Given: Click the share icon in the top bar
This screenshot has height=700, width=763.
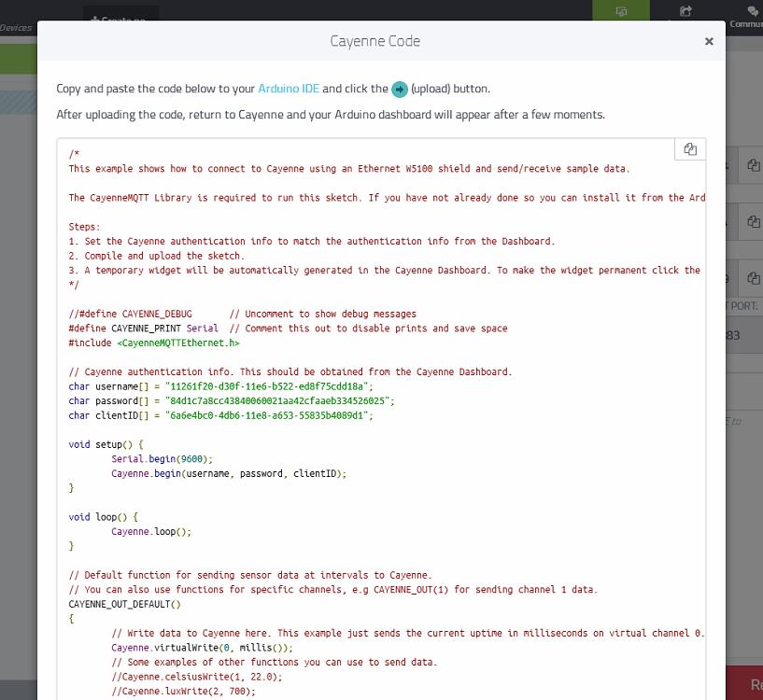Looking at the screenshot, I should (685, 10).
